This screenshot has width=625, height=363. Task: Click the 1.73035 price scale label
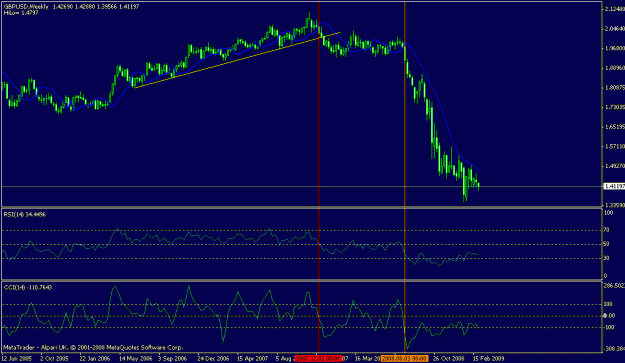(x=615, y=107)
